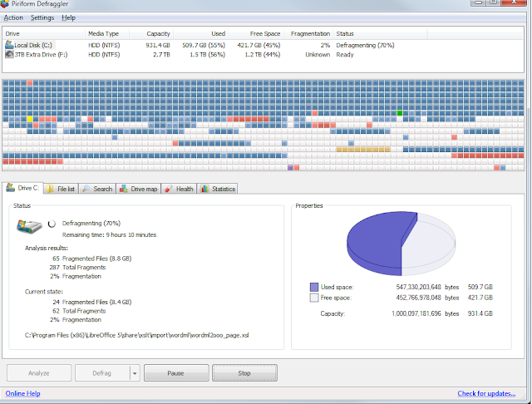Sort by the Free Space column header
This screenshot has height=404, width=532.
(256, 33)
